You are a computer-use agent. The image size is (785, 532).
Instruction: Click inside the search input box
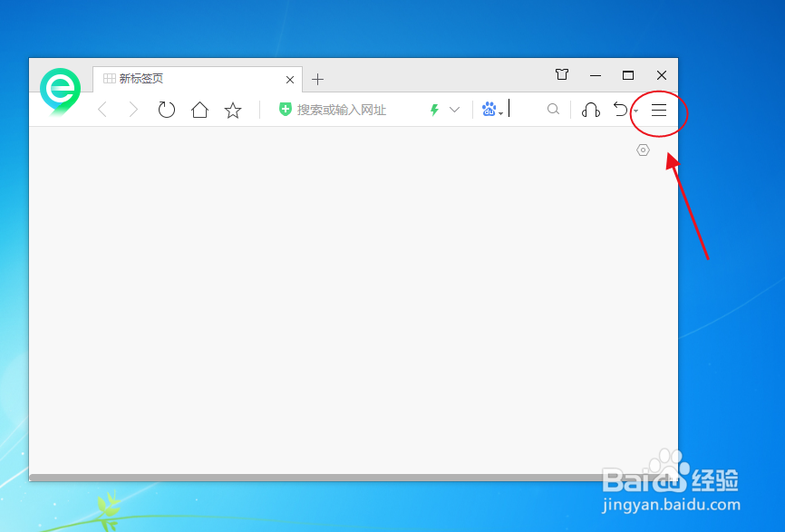526,109
